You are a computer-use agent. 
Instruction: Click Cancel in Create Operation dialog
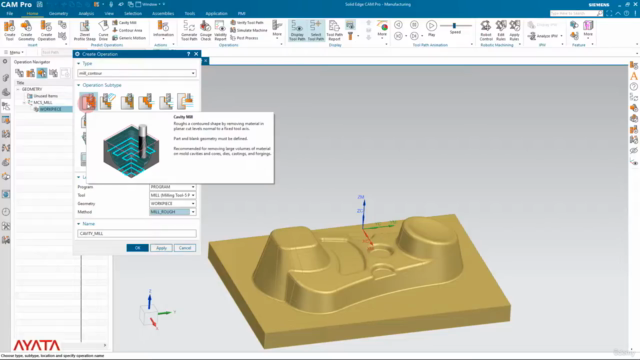click(x=185, y=248)
